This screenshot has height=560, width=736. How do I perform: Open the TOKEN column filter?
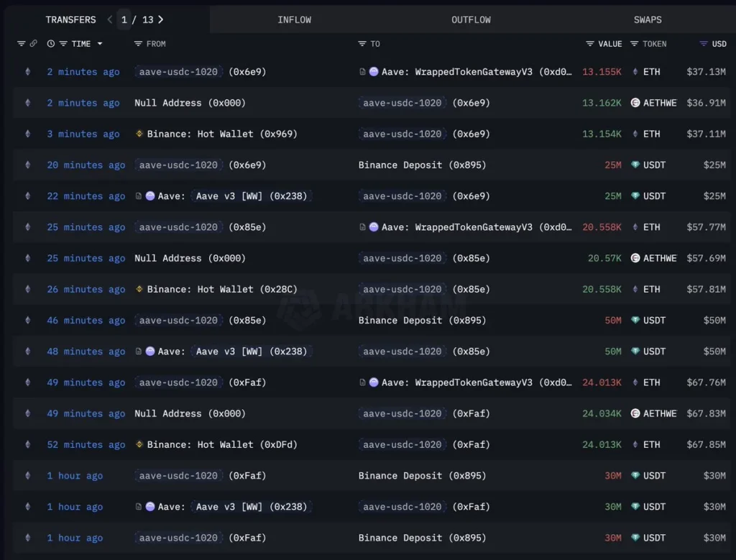coord(633,44)
